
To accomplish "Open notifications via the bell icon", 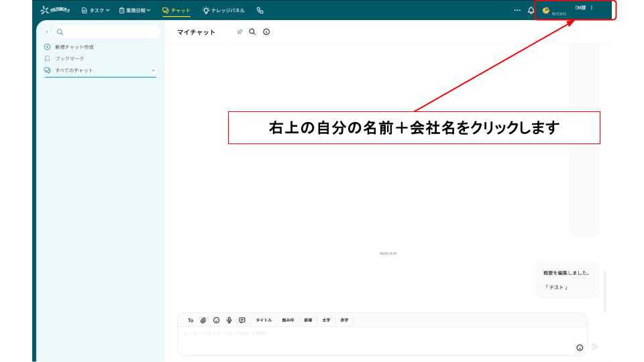I will (x=531, y=11).
